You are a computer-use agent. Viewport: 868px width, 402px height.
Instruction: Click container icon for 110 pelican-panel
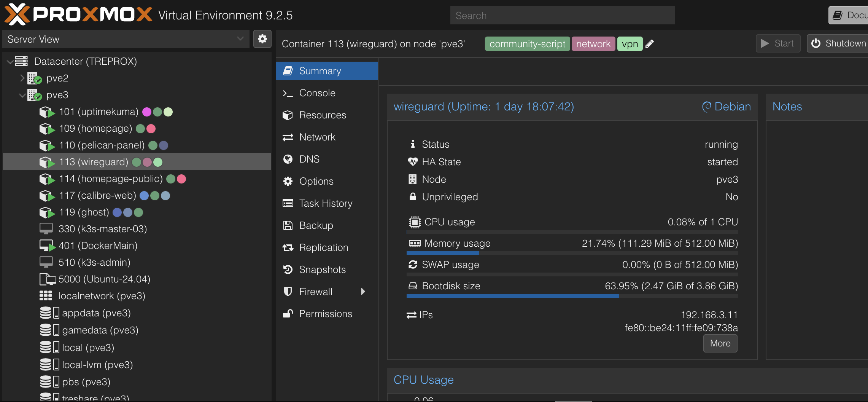47,145
